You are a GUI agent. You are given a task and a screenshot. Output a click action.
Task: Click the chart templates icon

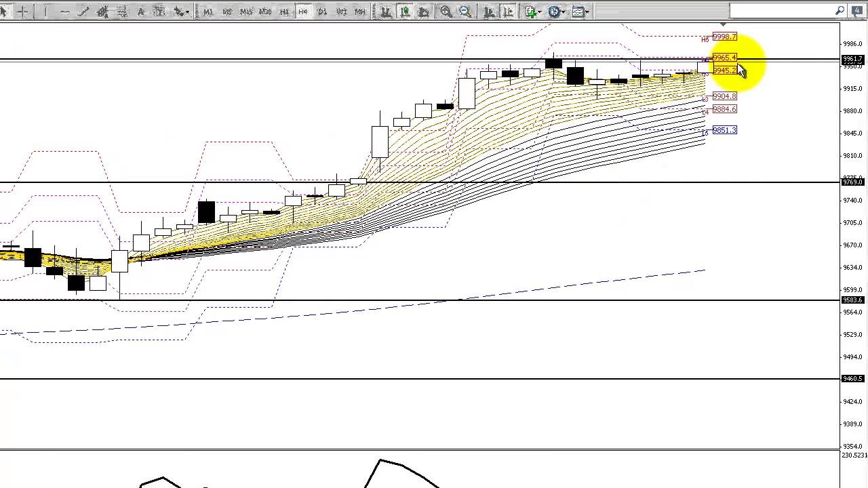click(578, 12)
